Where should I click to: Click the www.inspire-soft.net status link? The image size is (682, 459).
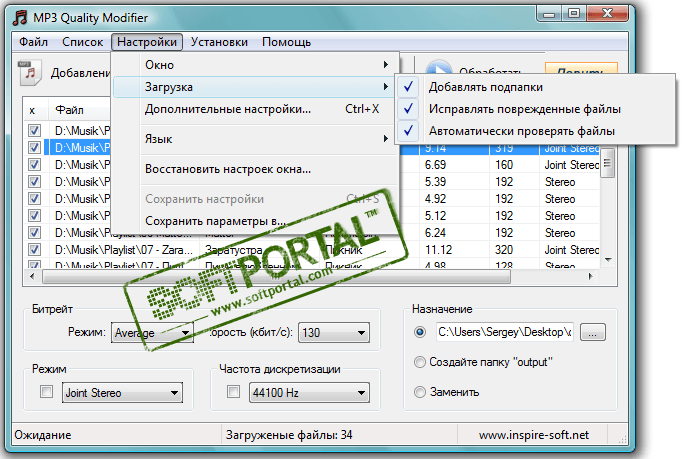click(x=534, y=435)
